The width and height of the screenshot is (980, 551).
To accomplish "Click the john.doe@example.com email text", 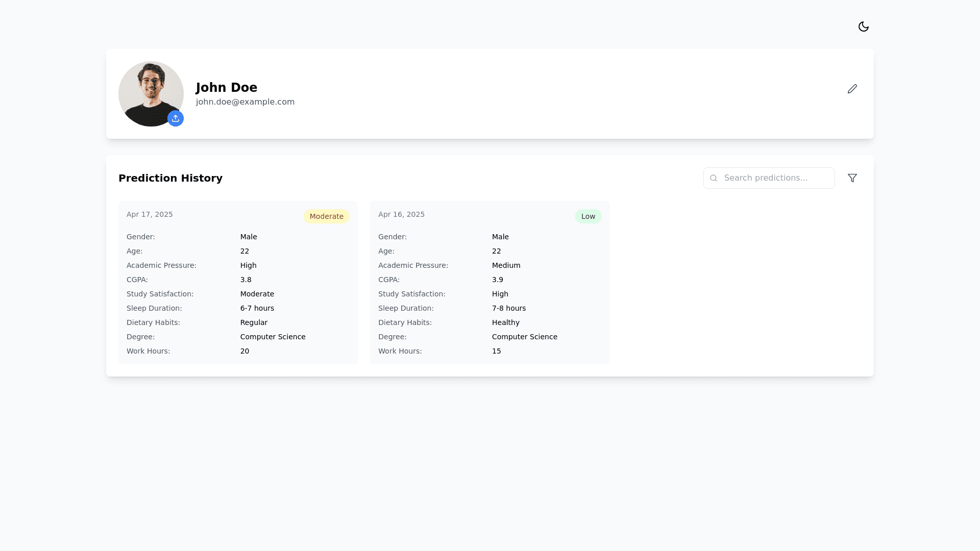I will point(245,102).
